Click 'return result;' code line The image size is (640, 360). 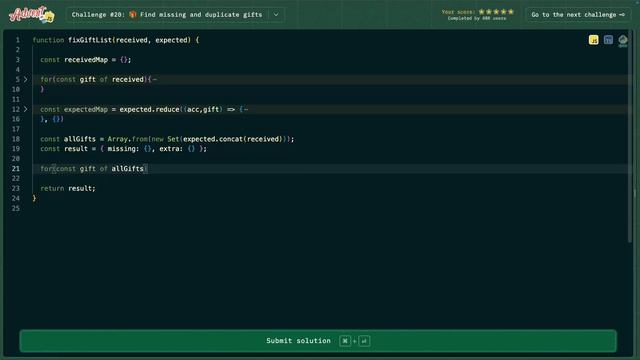[68, 188]
